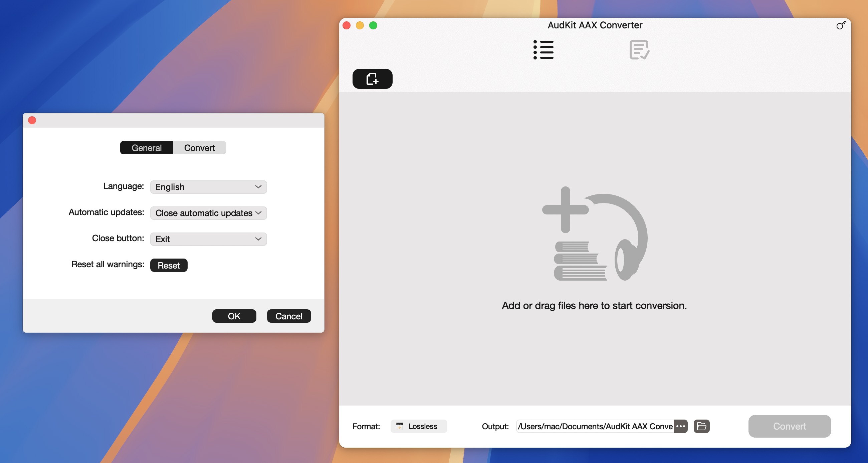Click the "Output:" label

click(x=495, y=426)
